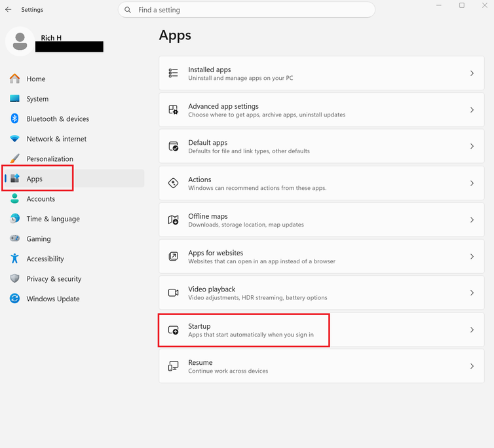
Task: Click 'Websites that can open in an app' text
Action: [x=262, y=261]
